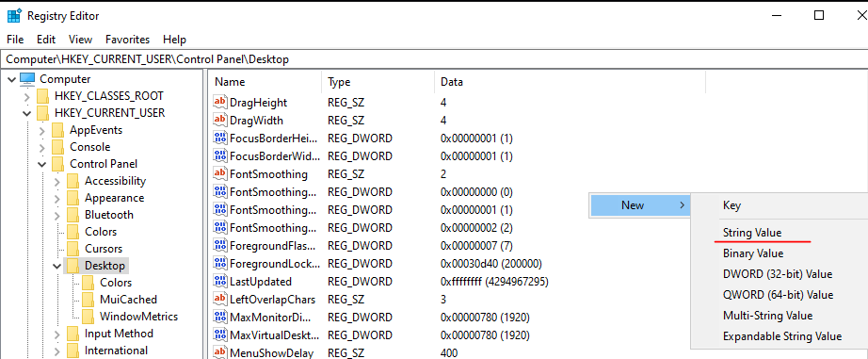Image resolution: width=868 pixels, height=359 pixels.
Task: Click the WindowMetrics folder icon
Action: (88, 317)
